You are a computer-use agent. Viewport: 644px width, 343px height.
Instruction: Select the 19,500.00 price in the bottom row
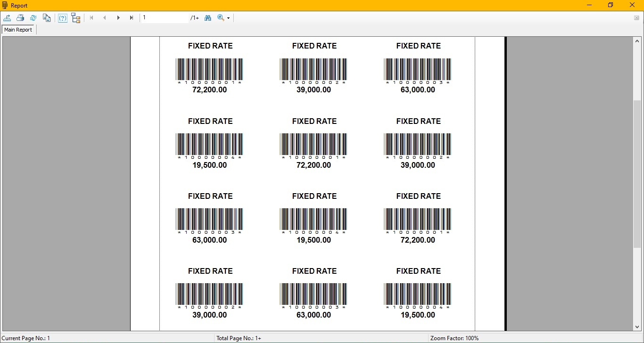(x=418, y=315)
